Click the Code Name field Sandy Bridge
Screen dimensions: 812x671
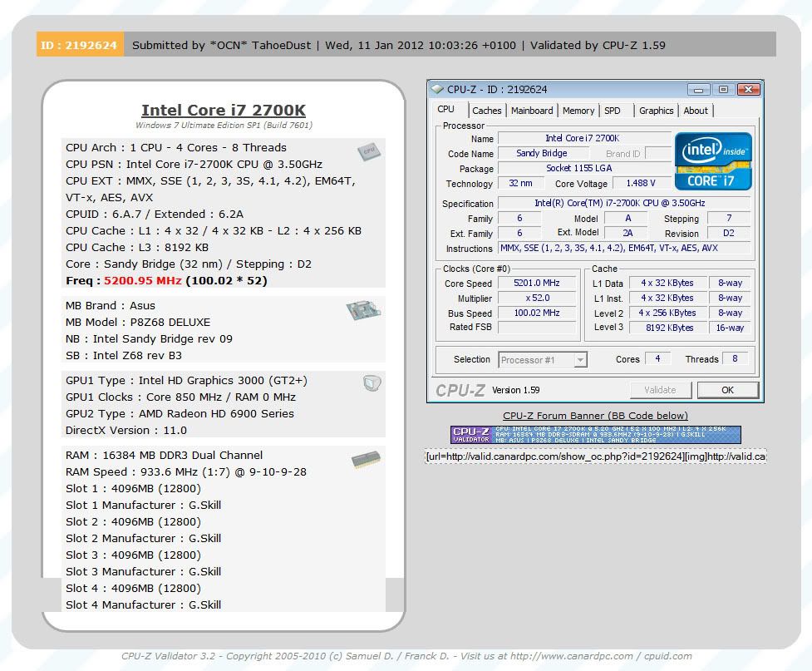(x=543, y=153)
